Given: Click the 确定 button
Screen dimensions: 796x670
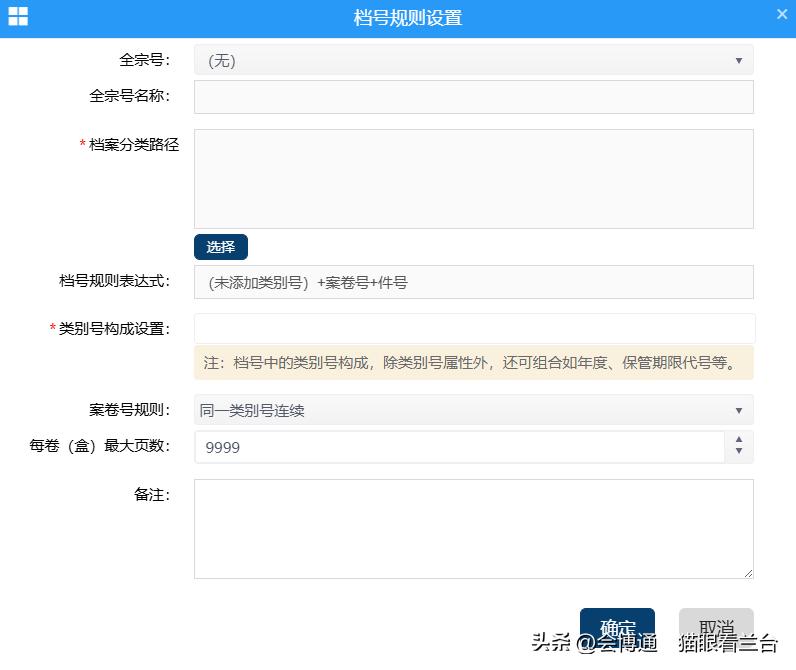Looking at the screenshot, I should [x=617, y=628].
